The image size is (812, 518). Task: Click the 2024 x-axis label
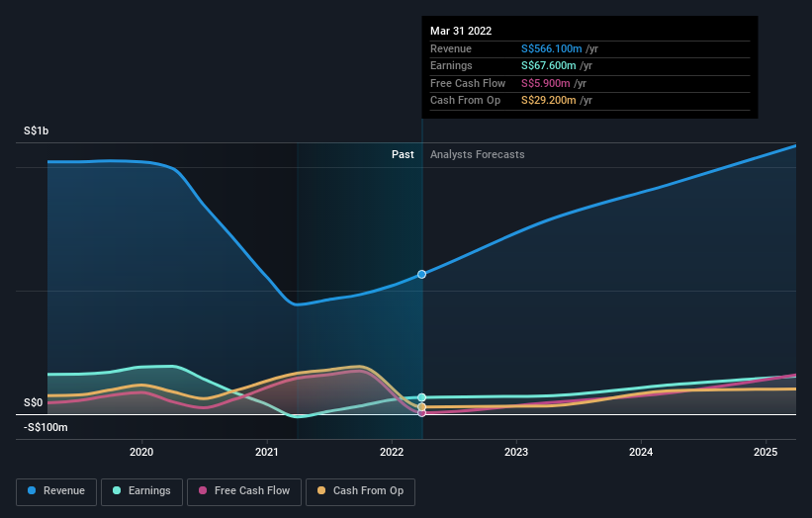tap(641, 453)
